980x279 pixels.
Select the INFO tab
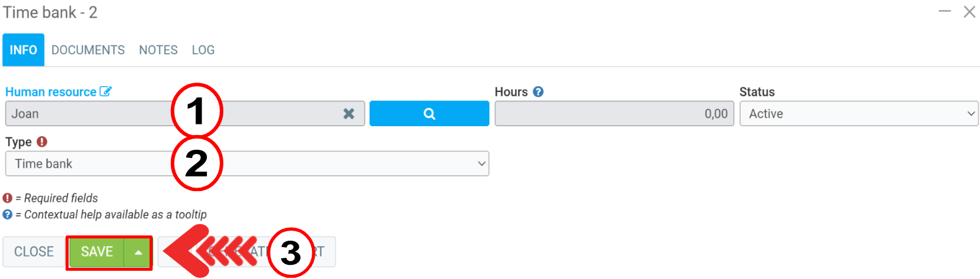coord(24,50)
